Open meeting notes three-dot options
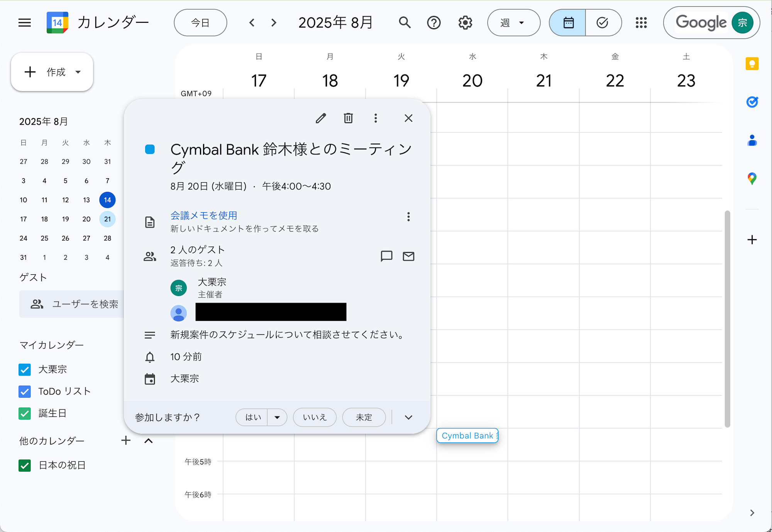The image size is (772, 532). [408, 217]
